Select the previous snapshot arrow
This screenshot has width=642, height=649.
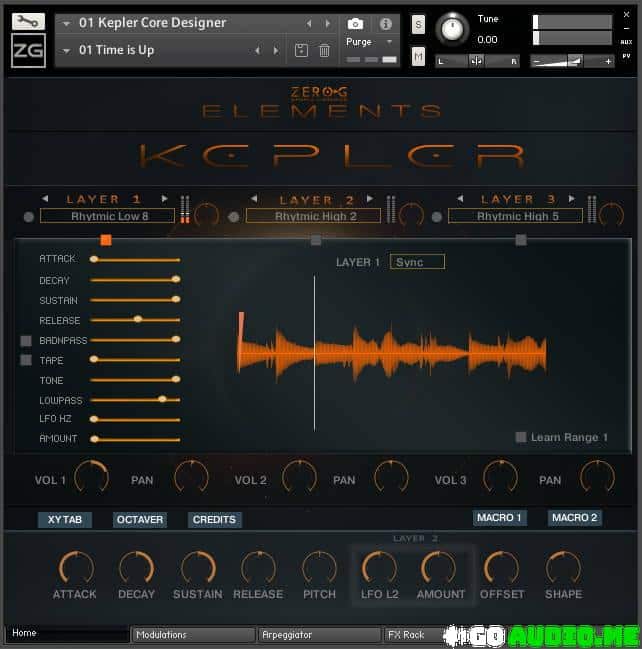(x=257, y=50)
